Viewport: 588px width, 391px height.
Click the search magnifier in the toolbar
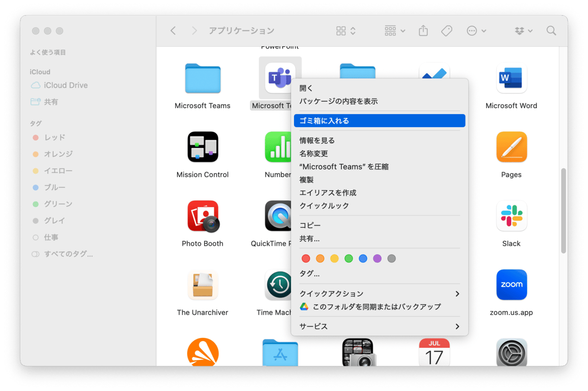click(x=551, y=30)
